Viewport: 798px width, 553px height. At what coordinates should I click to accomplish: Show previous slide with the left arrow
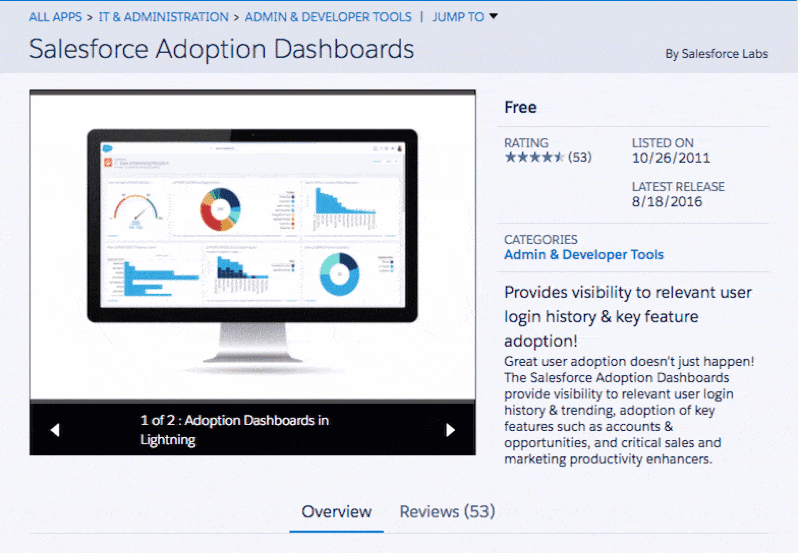pos(55,430)
